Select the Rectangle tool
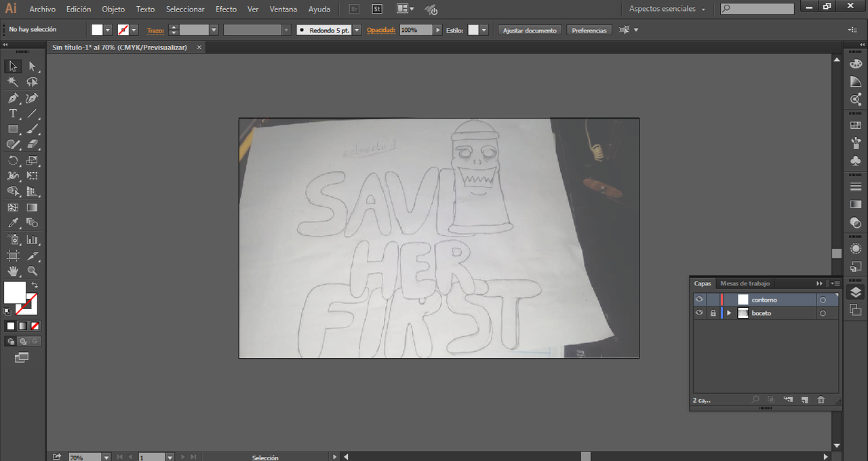Image resolution: width=868 pixels, height=461 pixels. point(13,129)
